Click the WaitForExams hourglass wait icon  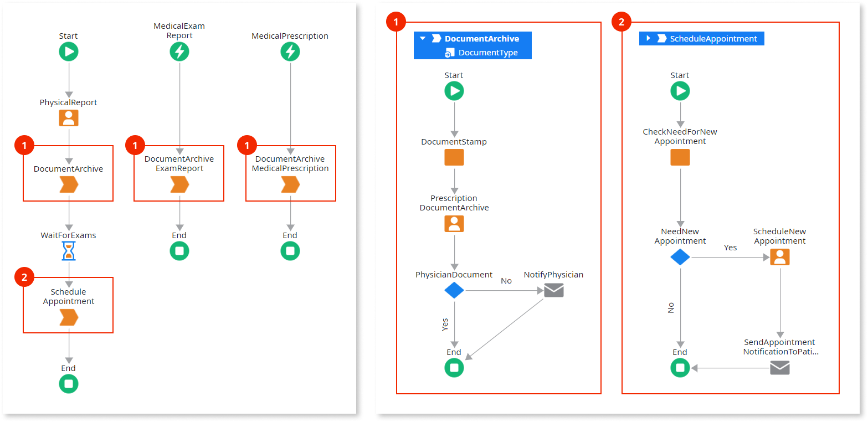(69, 251)
